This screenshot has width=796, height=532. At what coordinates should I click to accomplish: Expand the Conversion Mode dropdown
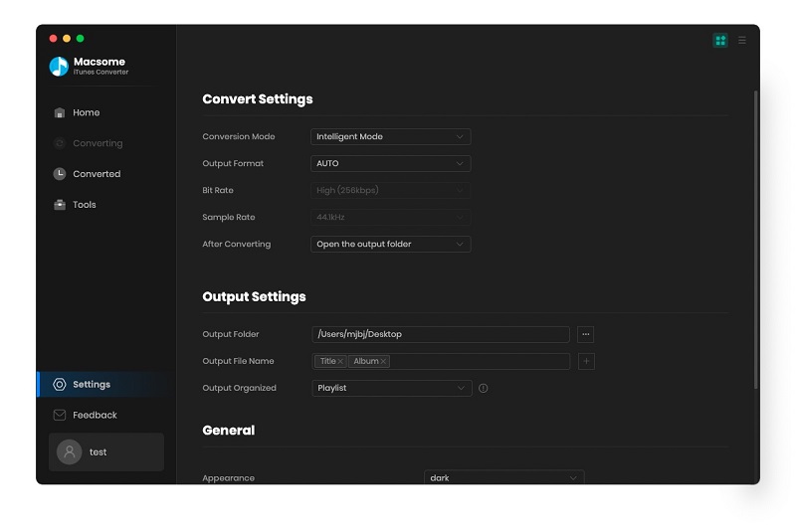(x=390, y=137)
